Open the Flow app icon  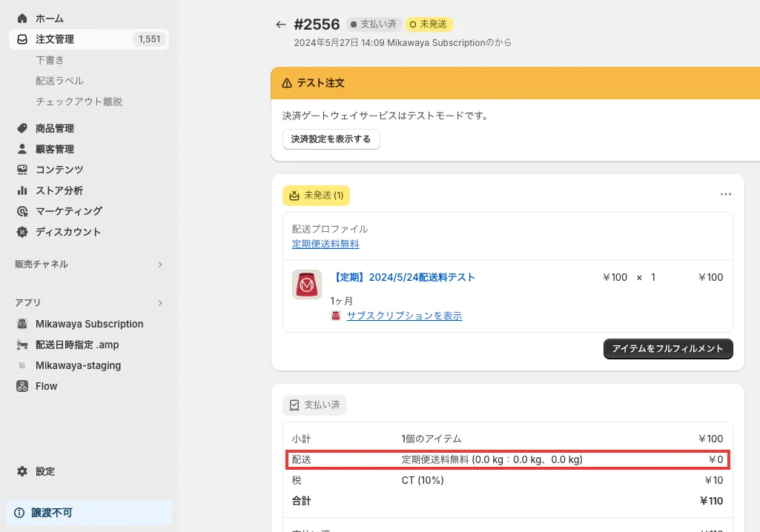[22, 386]
